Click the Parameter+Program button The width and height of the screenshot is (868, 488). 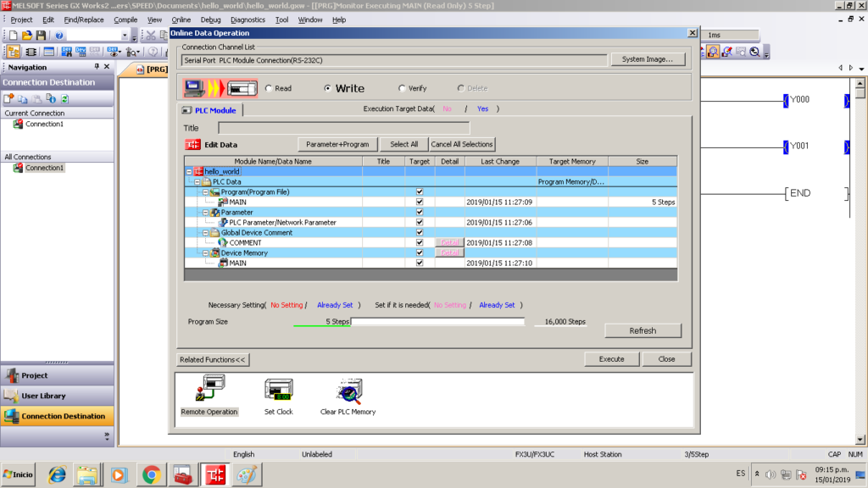[x=337, y=144]
